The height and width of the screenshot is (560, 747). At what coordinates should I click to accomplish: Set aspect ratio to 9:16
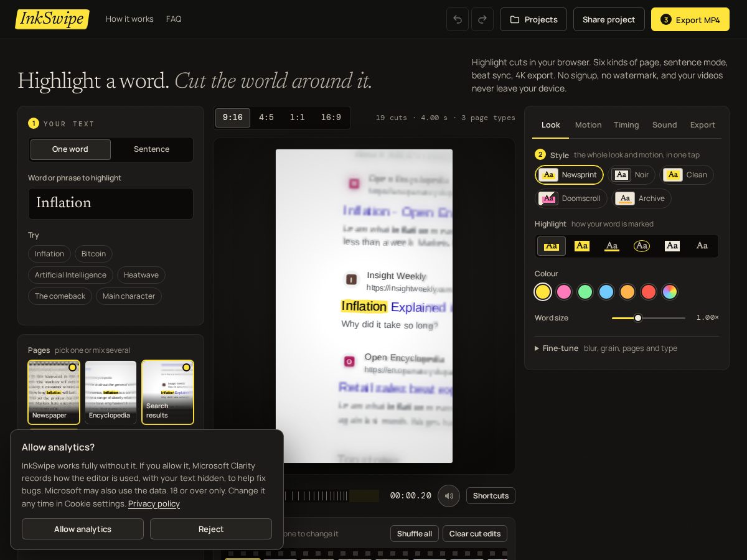click(233, 118)
